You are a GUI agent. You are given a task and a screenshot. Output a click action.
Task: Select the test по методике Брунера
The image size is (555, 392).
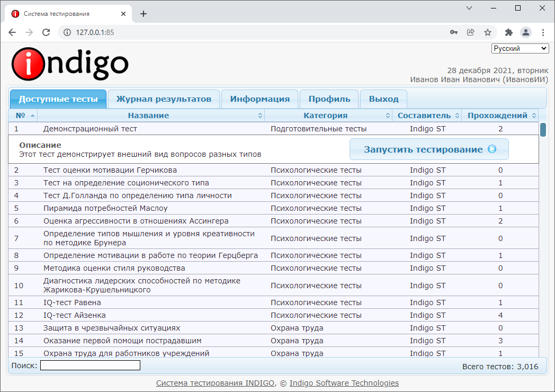(273, 238)
